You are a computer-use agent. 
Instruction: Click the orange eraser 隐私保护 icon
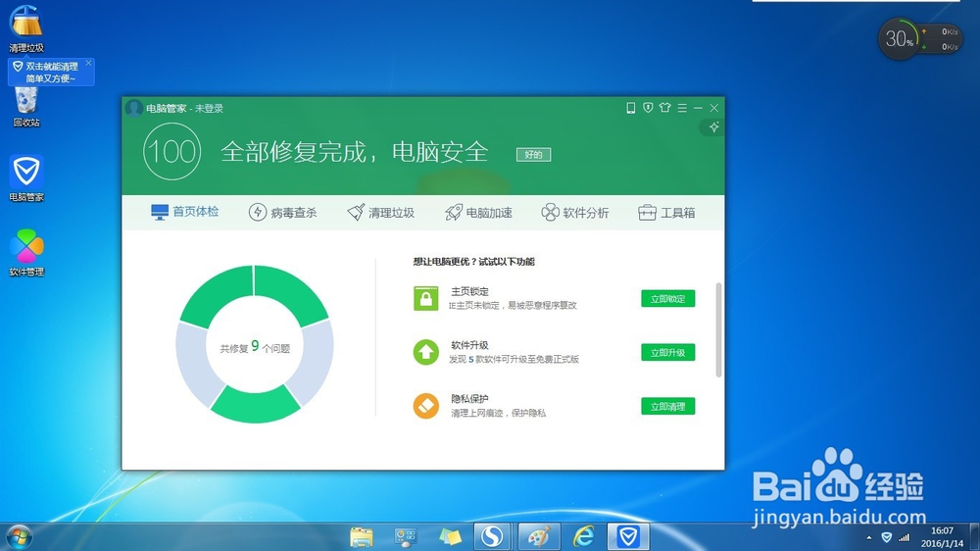point(426,406)
